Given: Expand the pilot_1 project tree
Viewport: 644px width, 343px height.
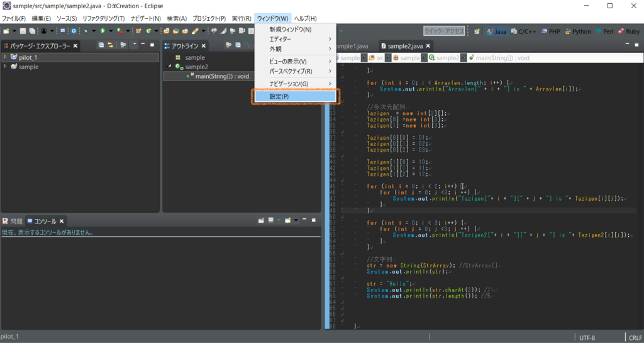Looking at the screenshot, I should pyautogui.click(x=5, y=57).
